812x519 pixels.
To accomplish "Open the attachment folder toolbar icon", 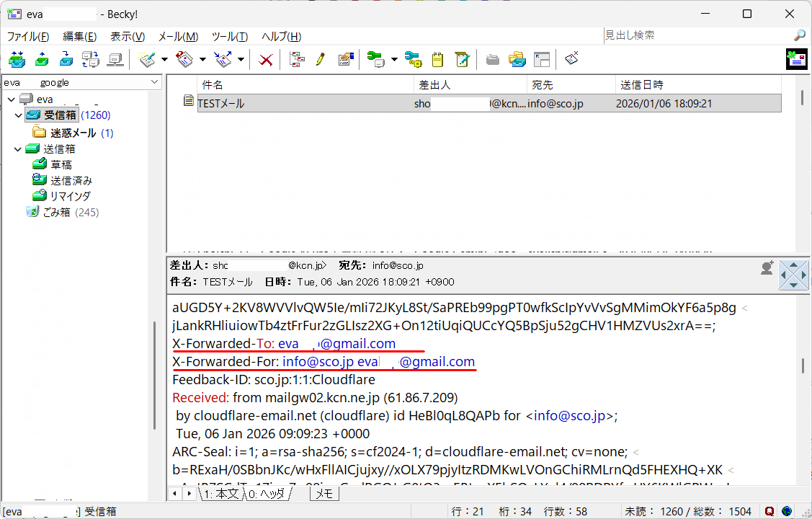I will (491, 59).
